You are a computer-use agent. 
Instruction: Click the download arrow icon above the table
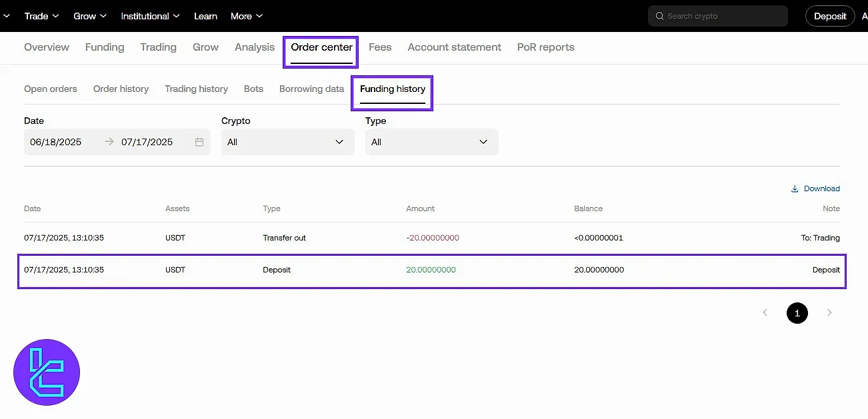[793, 189]
